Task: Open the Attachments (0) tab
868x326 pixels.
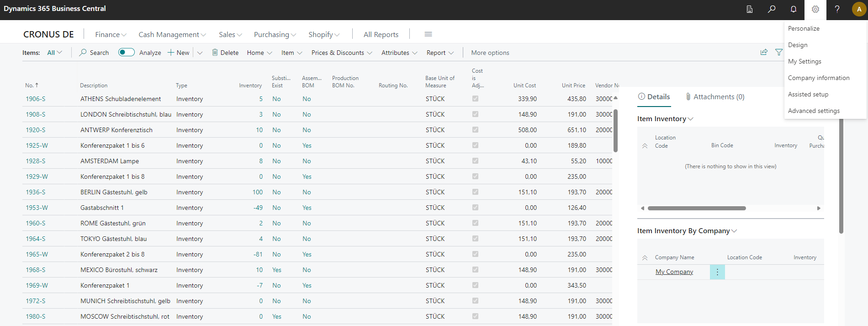Action: point(715,97)
